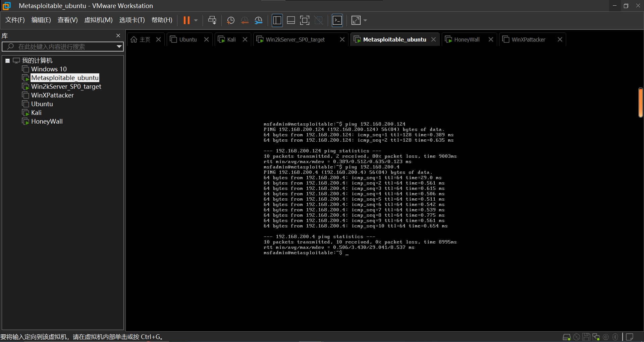Open the power options dropdown next to pause
Viewport: 644px width, 342px height.
pos(196,20)
